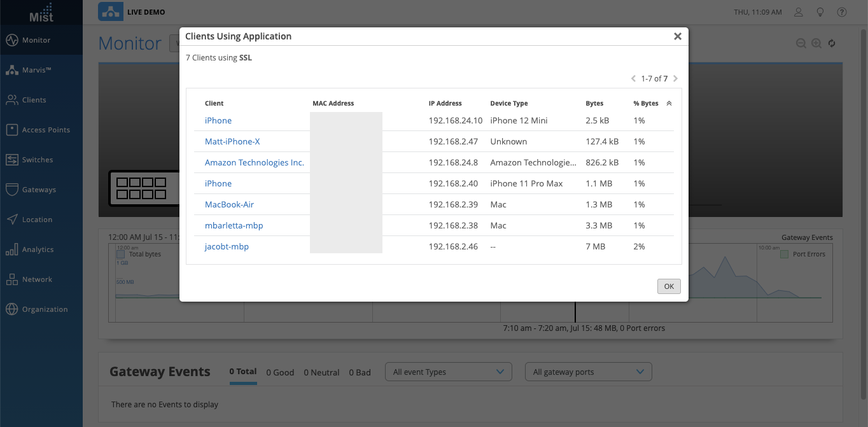Select the 0 Total events tab
Screen dimensions: 868x427
(243, 372)
